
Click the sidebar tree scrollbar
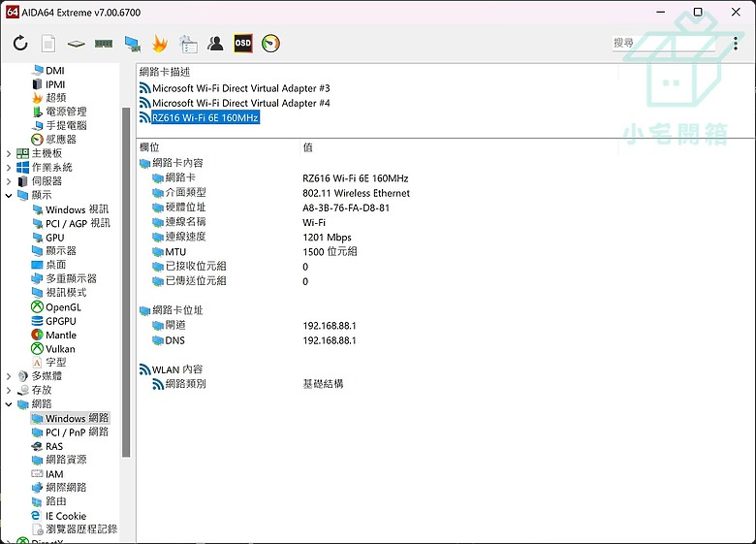[126, 282]
